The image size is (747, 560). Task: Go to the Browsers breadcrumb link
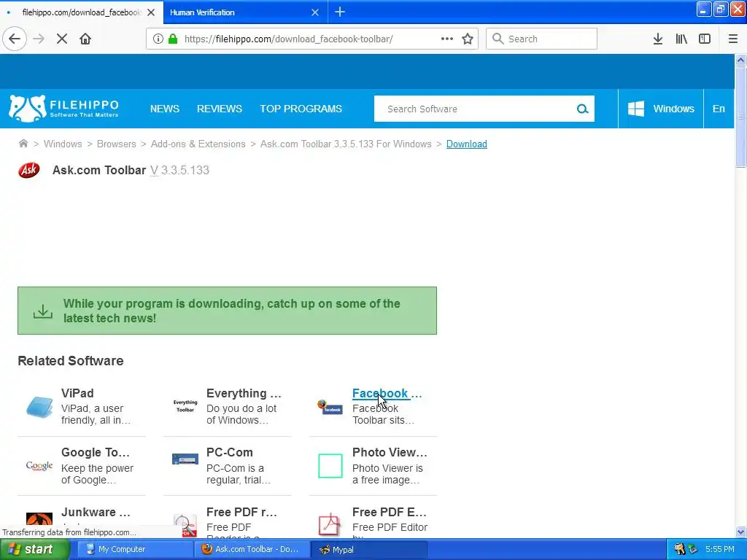[116, 144]
